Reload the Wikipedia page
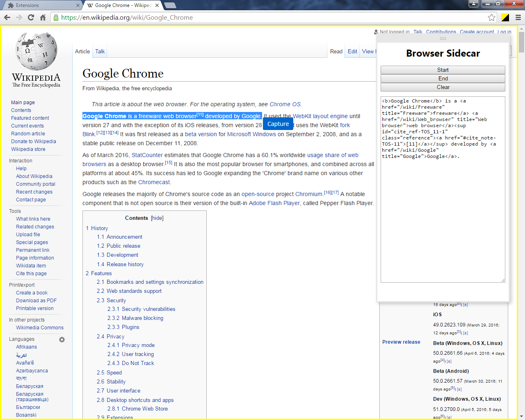This screenshot has width=525, height=420. (x=31, y=17)
